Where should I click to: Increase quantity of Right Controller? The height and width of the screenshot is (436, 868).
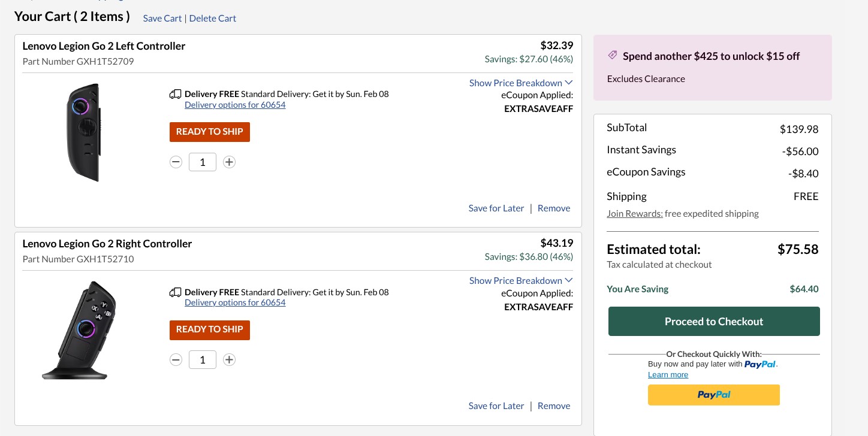229,360
